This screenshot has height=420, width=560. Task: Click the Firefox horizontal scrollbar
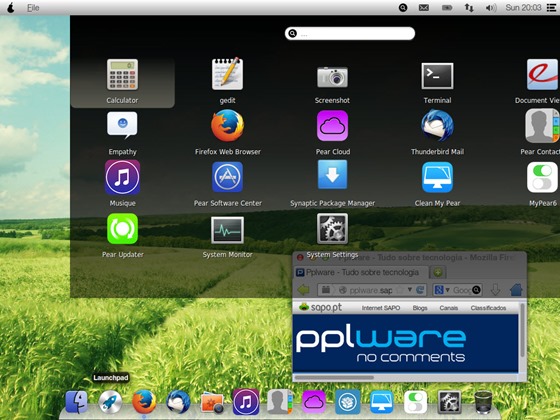click(334, 377)
